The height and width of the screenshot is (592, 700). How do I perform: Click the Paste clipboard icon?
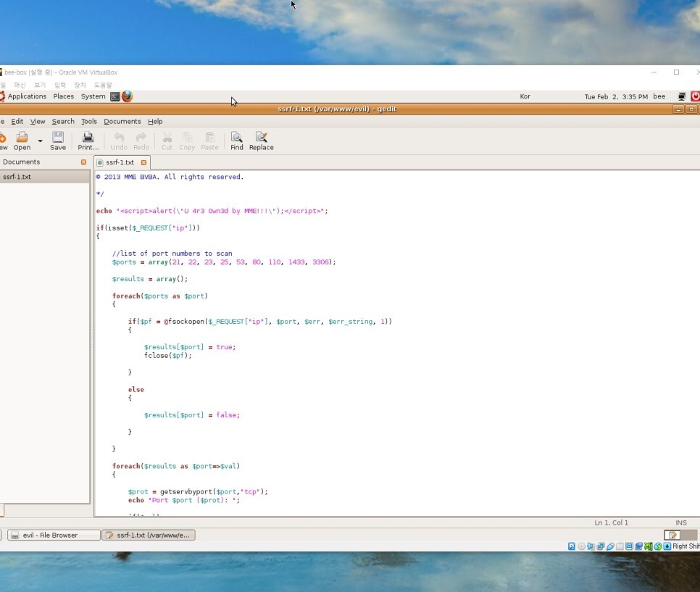[x=210, y=141]
